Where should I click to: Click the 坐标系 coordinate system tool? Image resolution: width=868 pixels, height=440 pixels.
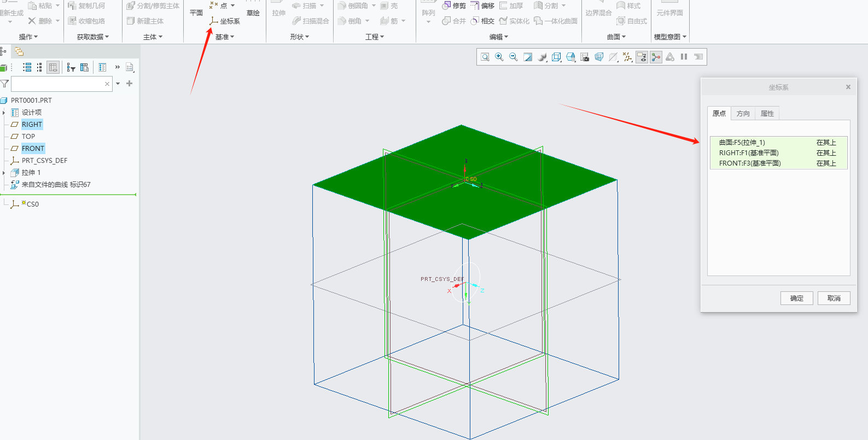pyautogui.click(x=225, y=21)
